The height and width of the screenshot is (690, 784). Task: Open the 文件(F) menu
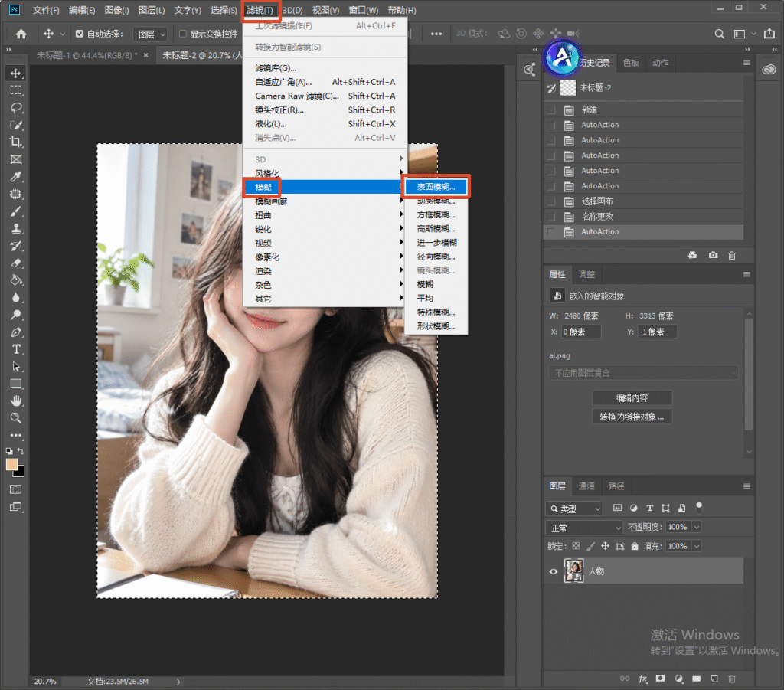[45, 10]
